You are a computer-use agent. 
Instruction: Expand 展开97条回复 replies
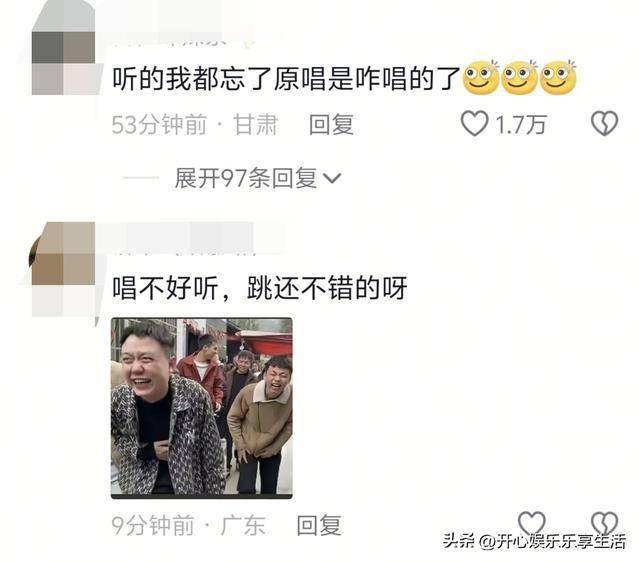258,178
